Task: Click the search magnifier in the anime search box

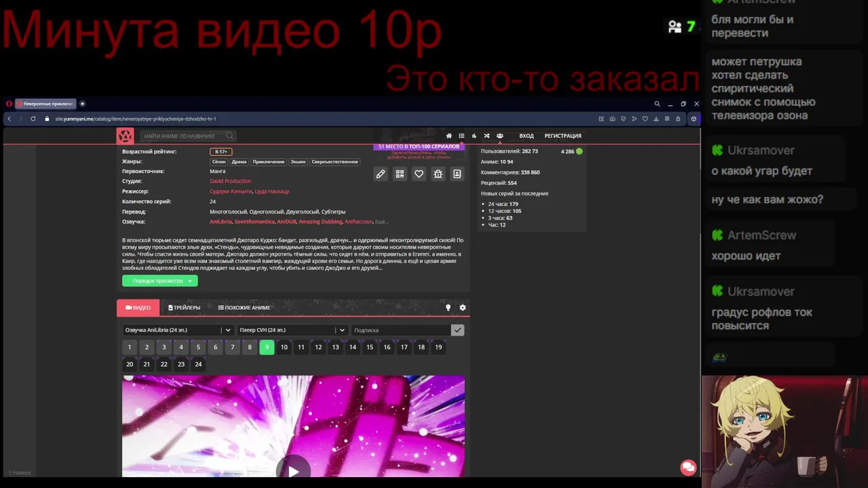Action: coord(230,136)
